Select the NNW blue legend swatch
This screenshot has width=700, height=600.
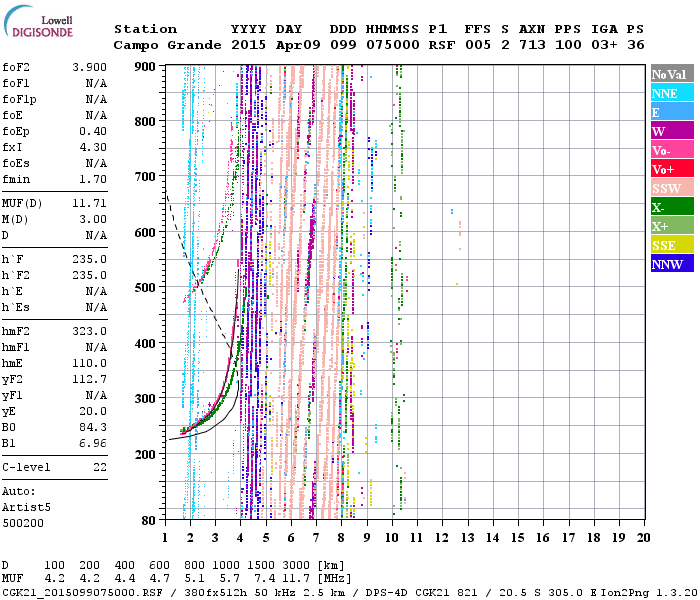672,264
